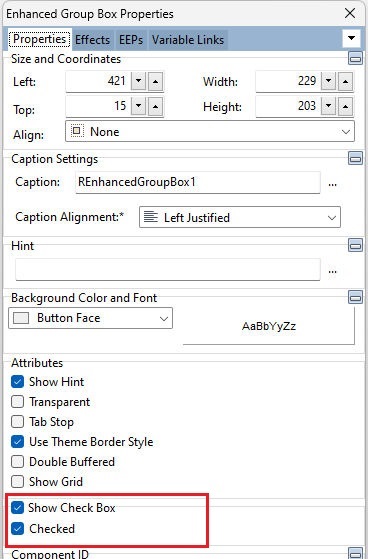Collapse the Background Color and Font section
This screenshot has width=368, height=559.
point(355,297)
